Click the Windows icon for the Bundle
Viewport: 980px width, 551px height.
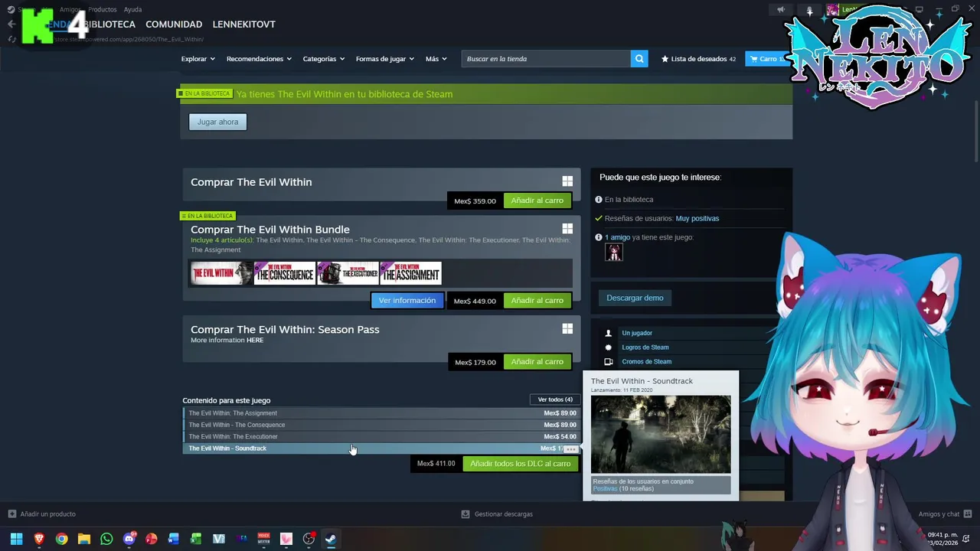click(x=567, y=229)
